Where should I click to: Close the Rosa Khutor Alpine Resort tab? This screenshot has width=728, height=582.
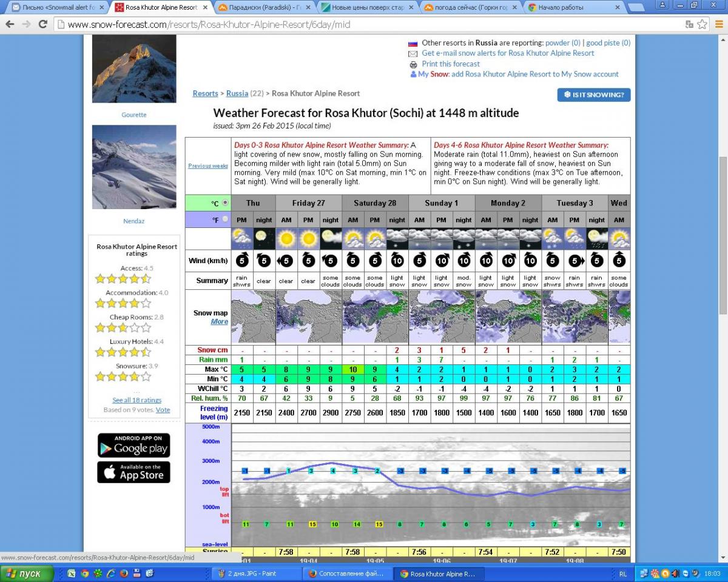[x=206, y=8]
